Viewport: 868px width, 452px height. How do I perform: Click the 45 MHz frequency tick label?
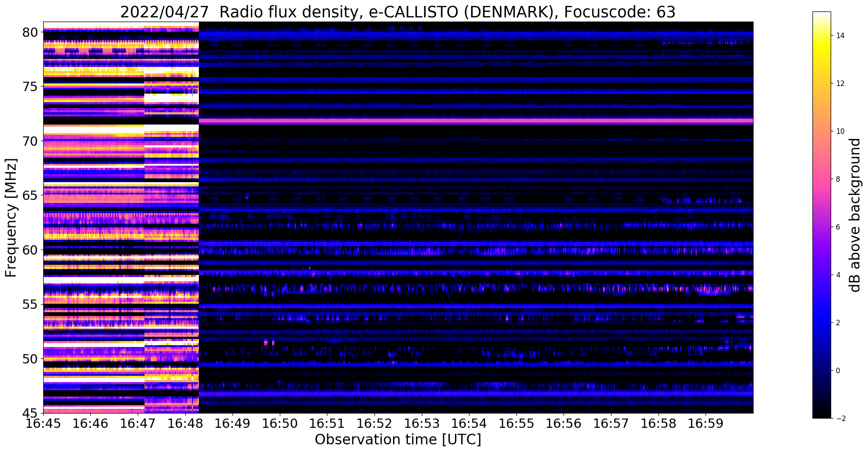pyautogui.click(x=30, y=413)
